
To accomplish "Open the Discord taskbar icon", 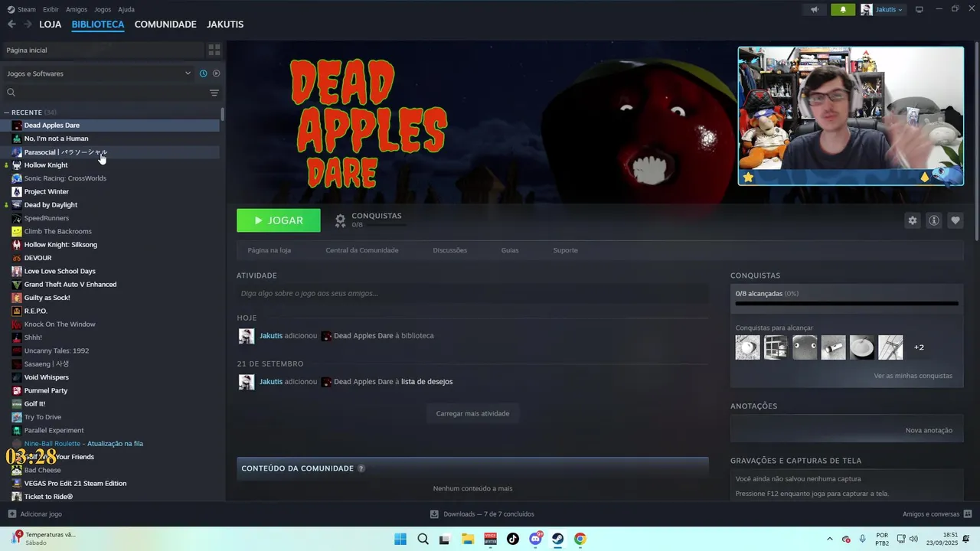I will point(536,539).
